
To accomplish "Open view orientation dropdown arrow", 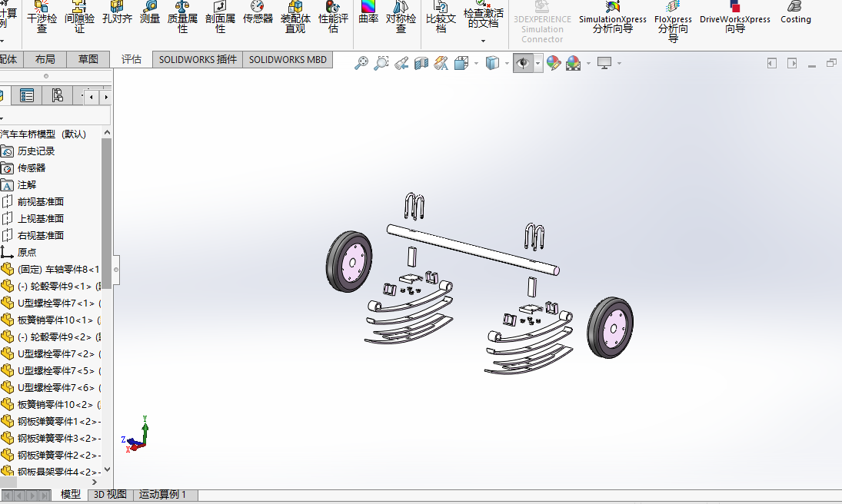I will (x=476, y=63).
